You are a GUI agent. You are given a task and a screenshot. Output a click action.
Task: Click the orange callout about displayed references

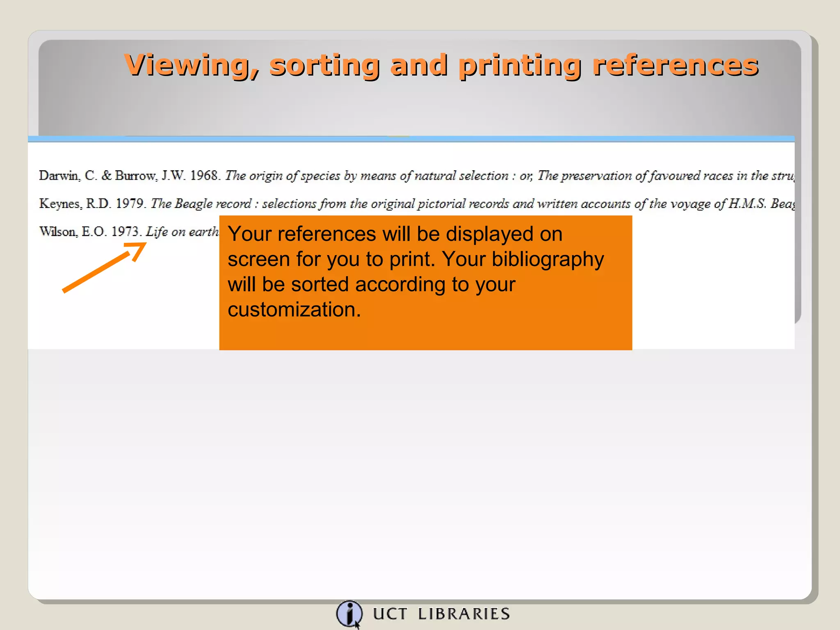(x=425, y=283)
